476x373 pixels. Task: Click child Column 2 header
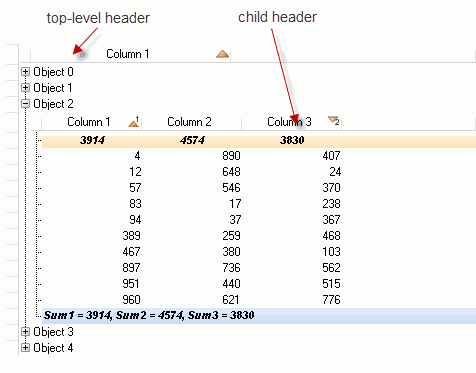pos(191,122)
